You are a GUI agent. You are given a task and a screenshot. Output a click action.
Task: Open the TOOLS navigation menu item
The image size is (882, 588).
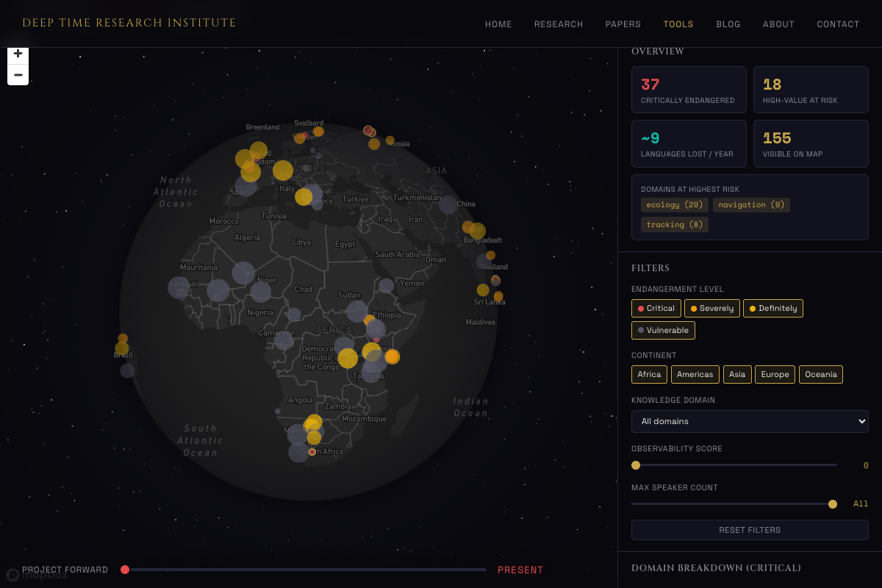(x=678, y=24)
